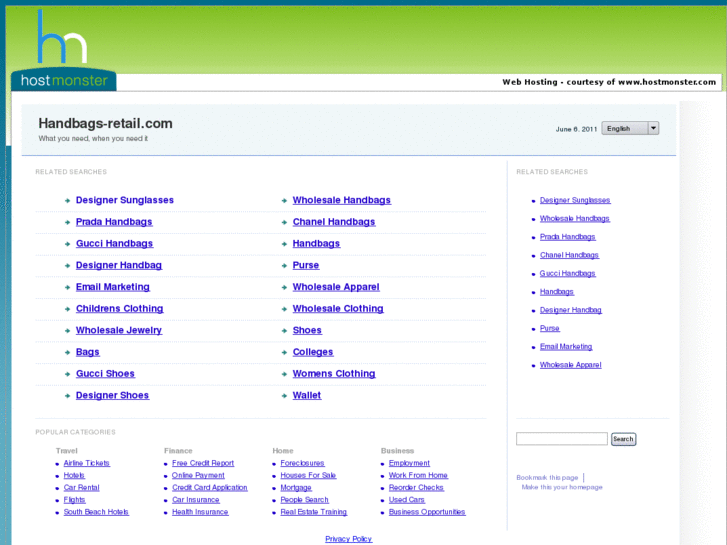
Task: Visit the Womens Clothing link
Action: 334,374
